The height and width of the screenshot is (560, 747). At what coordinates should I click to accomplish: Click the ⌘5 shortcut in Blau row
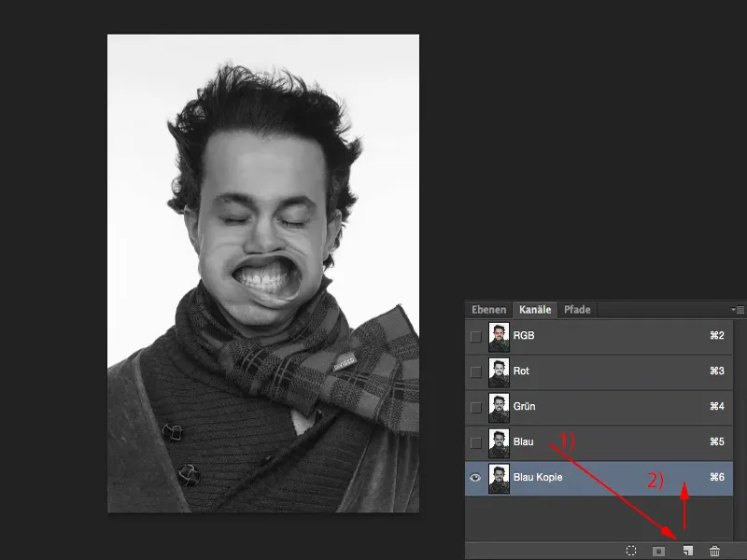717,441
